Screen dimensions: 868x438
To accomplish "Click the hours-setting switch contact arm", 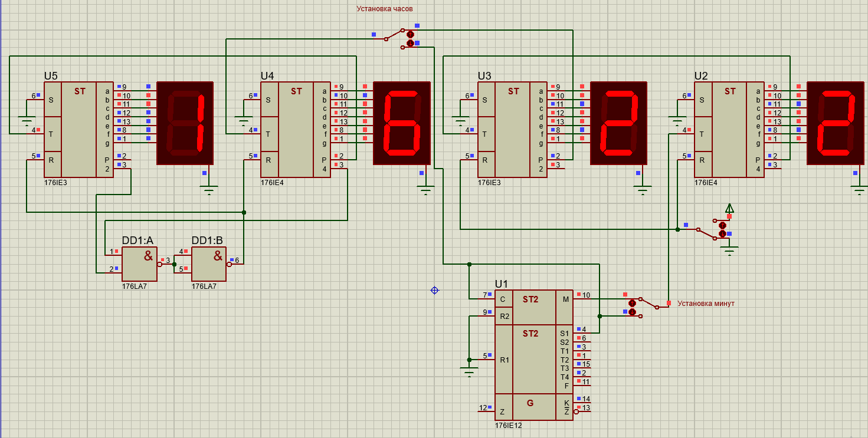I will coord(394,35).
